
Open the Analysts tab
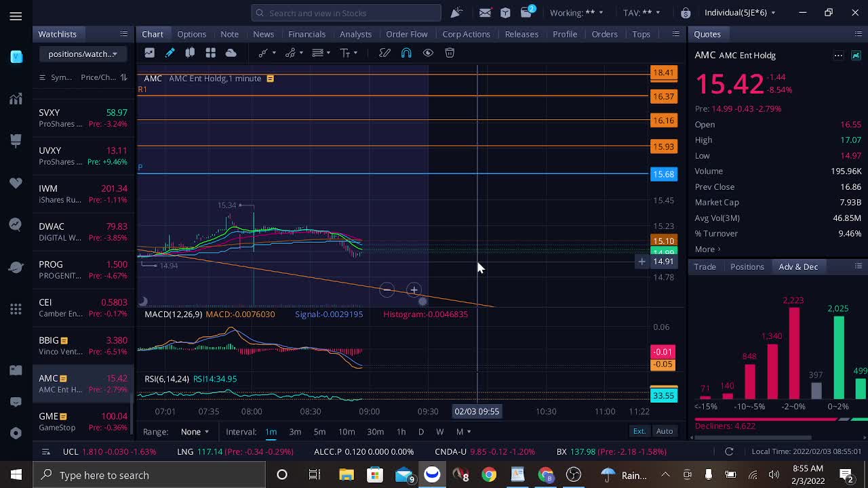pos(355,34)
